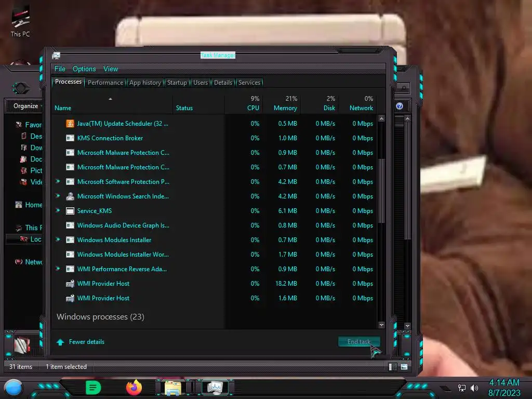
Task: Select Favorites in Explorer sidebar
Action: (29, 125)
